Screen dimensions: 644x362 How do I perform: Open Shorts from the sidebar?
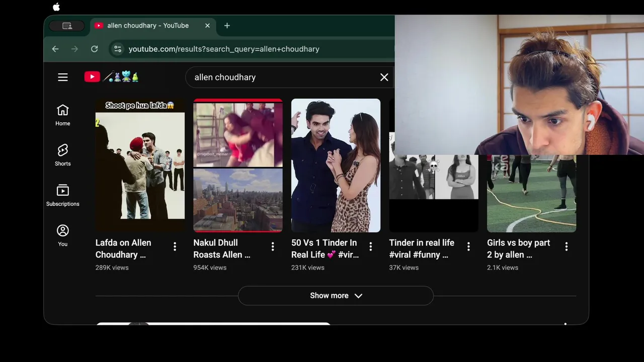pyautogui.click(x=63, y=155)
